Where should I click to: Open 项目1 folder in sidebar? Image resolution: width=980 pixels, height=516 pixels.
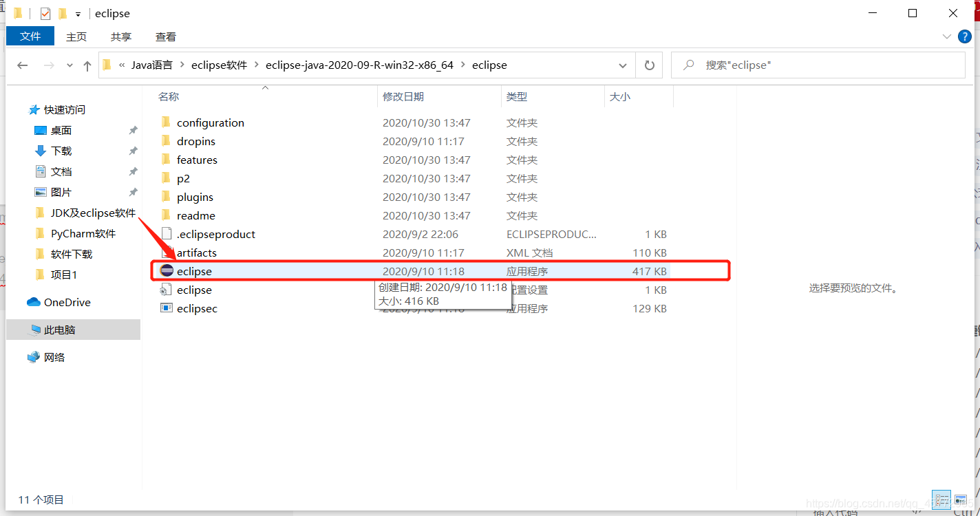[x=64, y=275]
